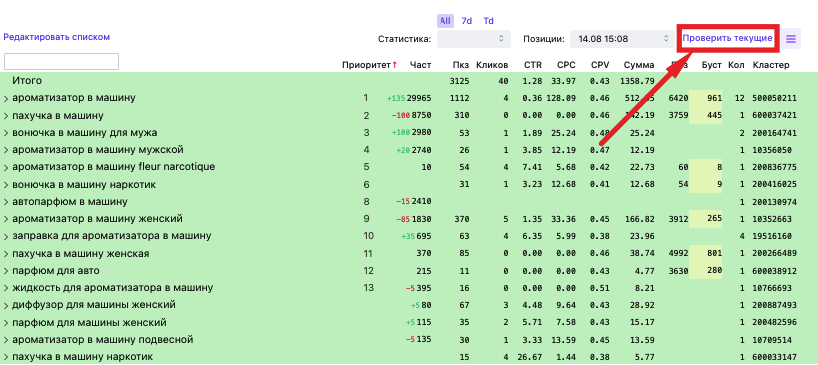Click the Приоритет sort arrow header
The width and height of the screenshot is (818, 365).
coord(369,65)
